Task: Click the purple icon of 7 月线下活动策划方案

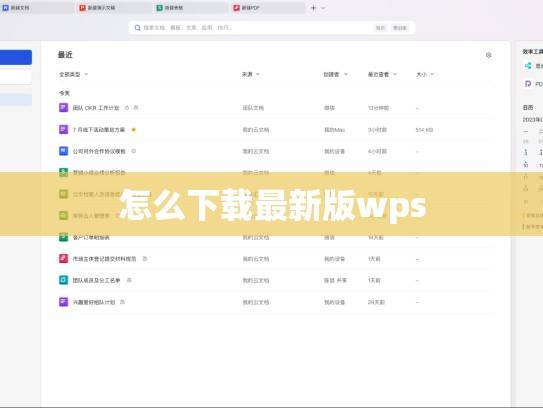Action: pyautogui.click(x=63, y=130)
